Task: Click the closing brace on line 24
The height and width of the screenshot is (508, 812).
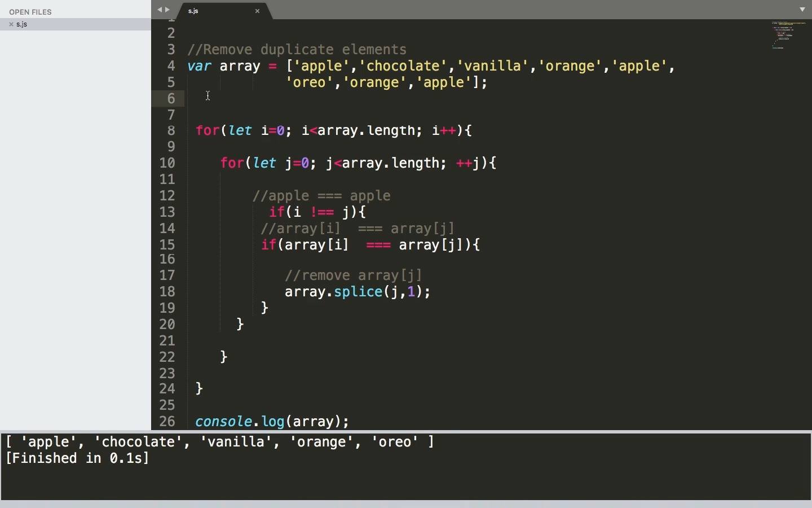Action: point(199,388)
